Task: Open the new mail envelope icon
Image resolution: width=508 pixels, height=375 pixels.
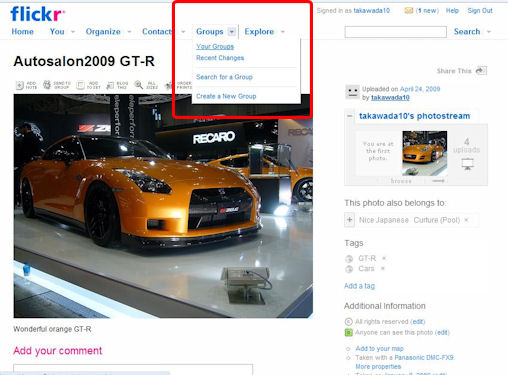Action: pyautogui.click(x=408, y=11)
